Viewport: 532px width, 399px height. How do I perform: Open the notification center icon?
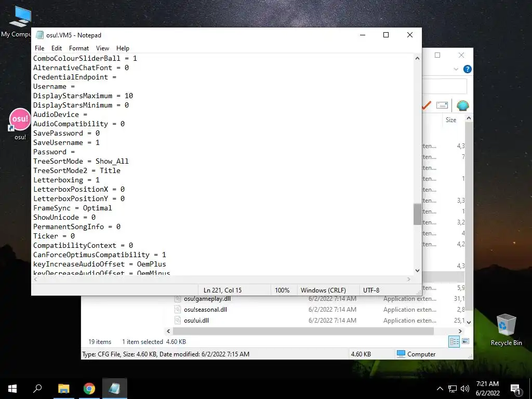click(515, 389)
